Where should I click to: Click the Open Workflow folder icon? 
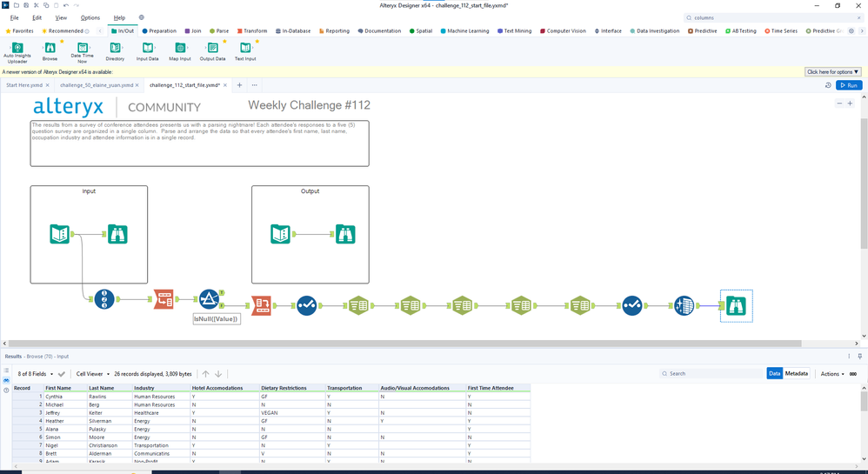point(17,5)
